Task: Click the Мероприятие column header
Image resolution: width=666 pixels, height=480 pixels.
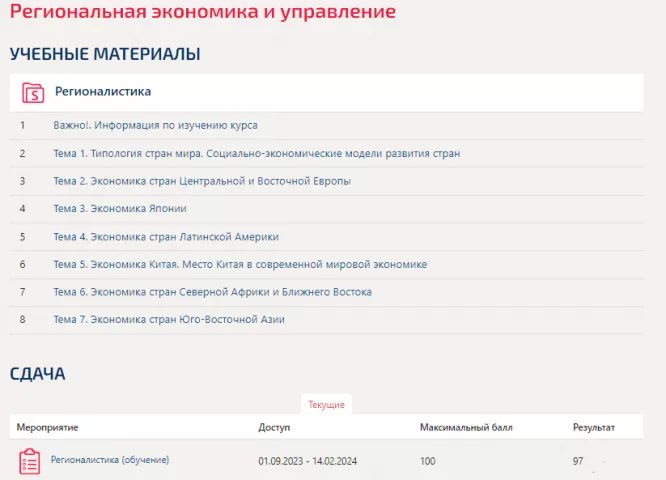Action: (x=48, y=427)
